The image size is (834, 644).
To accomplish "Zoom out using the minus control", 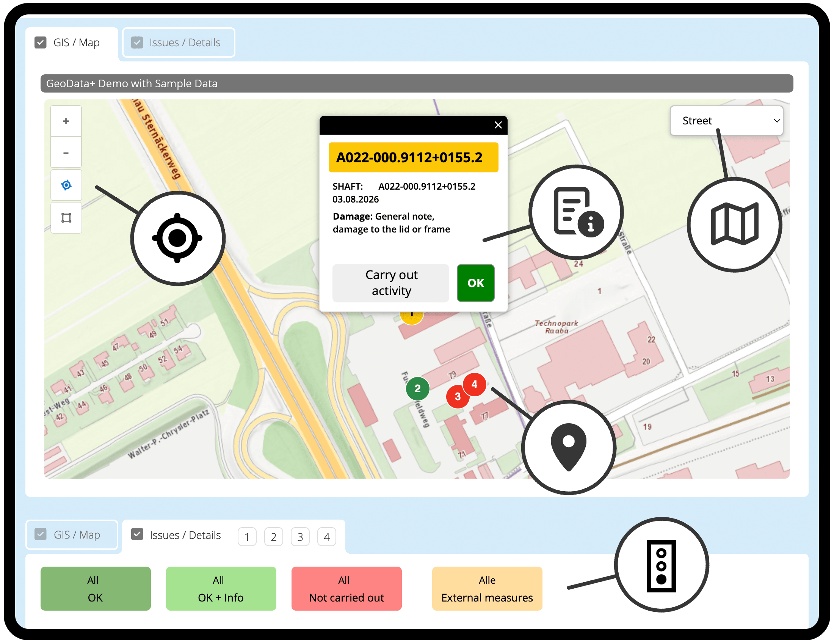I will tap(66, 152).
